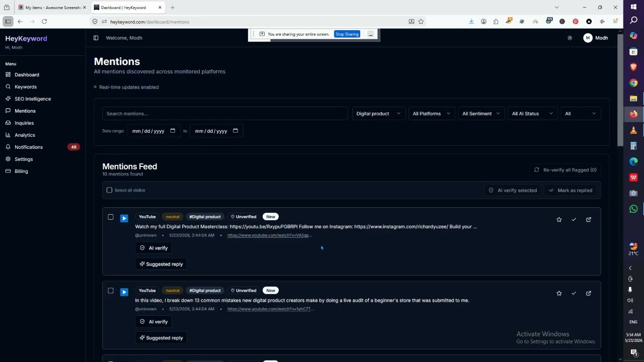Reload the page in the browser
The height and width of the screenshot is (362, 644).
pos(44,22)
